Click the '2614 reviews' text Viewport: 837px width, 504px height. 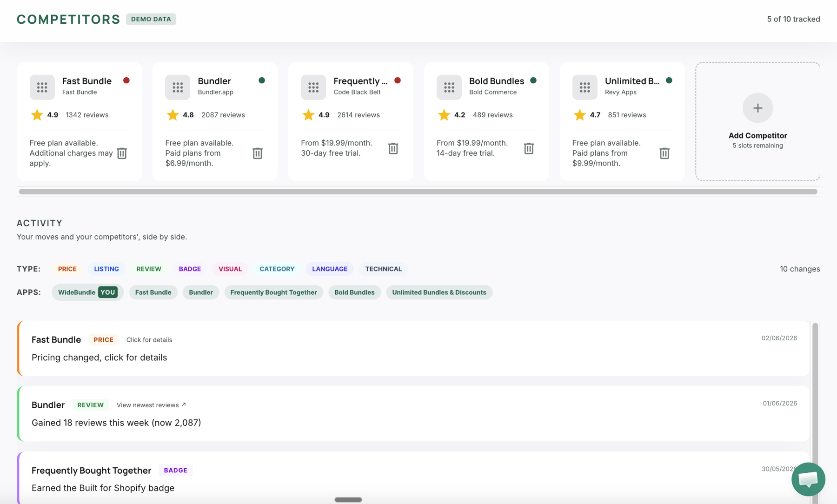click(x=359, y=115)
